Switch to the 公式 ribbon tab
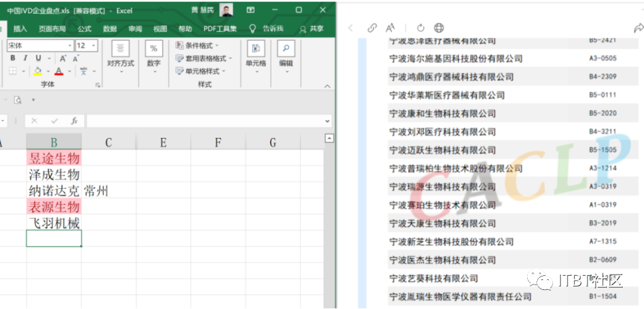The height and width of the screenshot is (309, 644). tap(84, 29)
